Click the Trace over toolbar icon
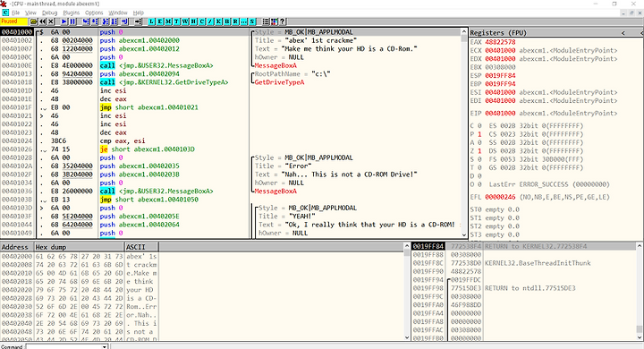This screenshot has height=349, width=644. coord(114,21)
